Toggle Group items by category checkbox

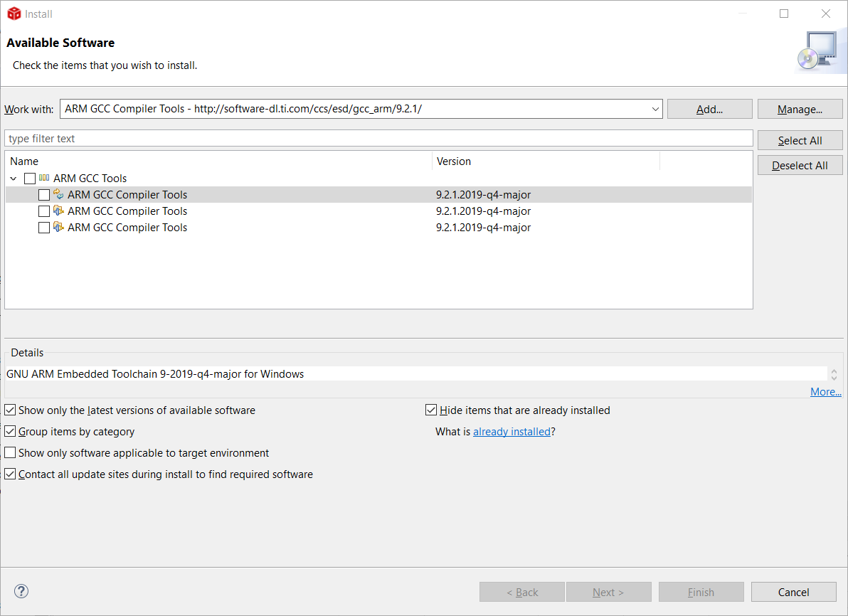tap(10, 431)
